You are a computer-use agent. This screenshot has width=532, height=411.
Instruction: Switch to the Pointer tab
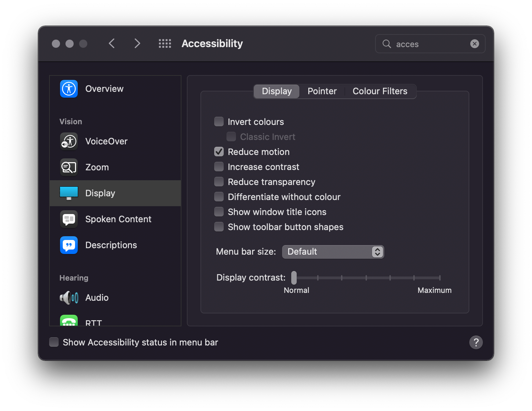tap(322, 91)
